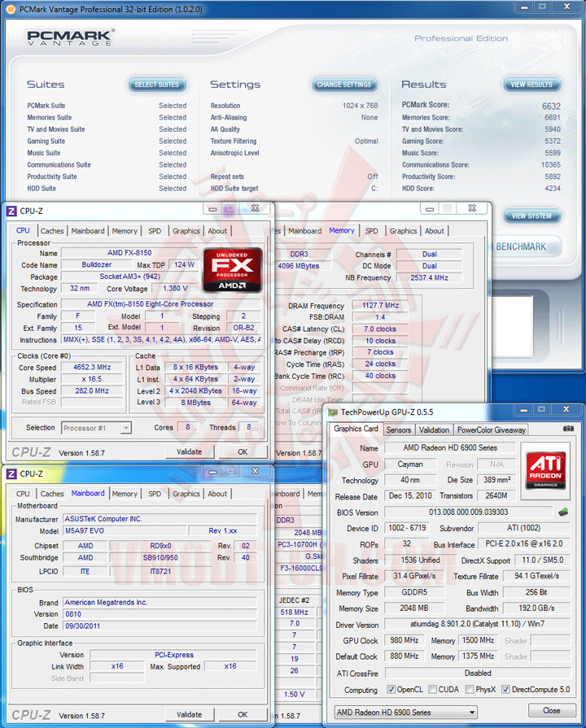The width and height of the screenshot is (586, 728).
Task: Switch to CPU tab in the lower CPU-Z window
Action: [23, 494]
